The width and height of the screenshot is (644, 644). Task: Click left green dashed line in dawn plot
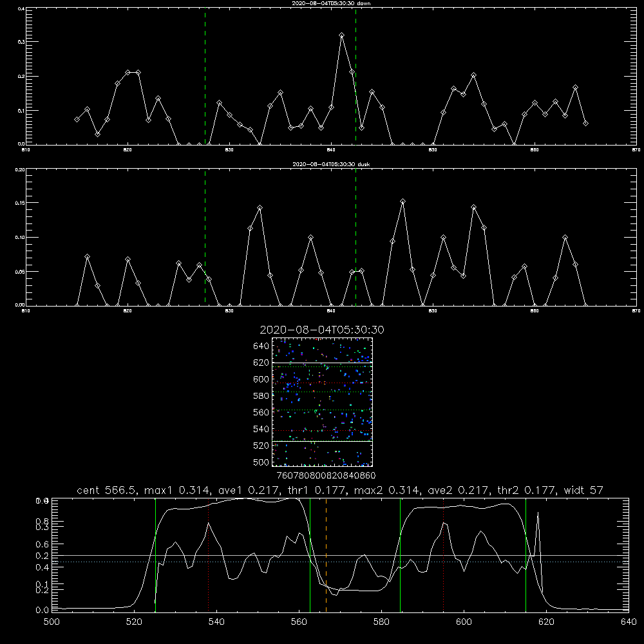(205, 76)
